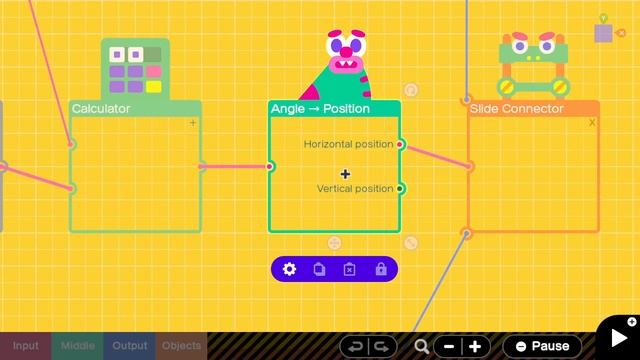Image resolution: width=640 pixels, height=360 pixels.
Task: Click the Horizontal position output port
Action: click(400, 144)
